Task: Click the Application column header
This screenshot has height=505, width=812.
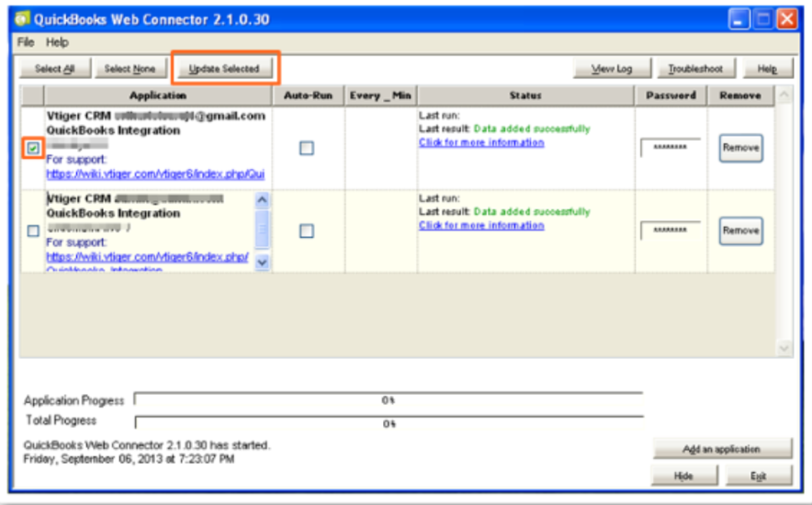Action: 158,95
